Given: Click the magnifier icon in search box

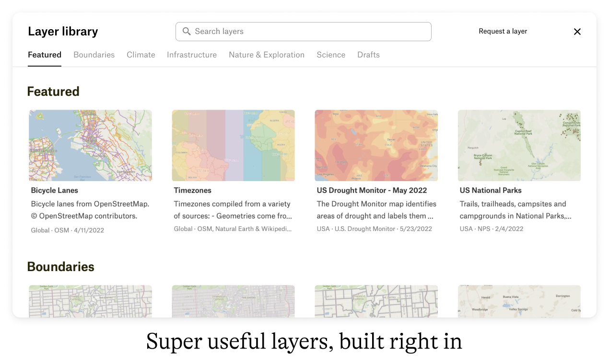Looking at the screenshot, I should tap(187, 31).
